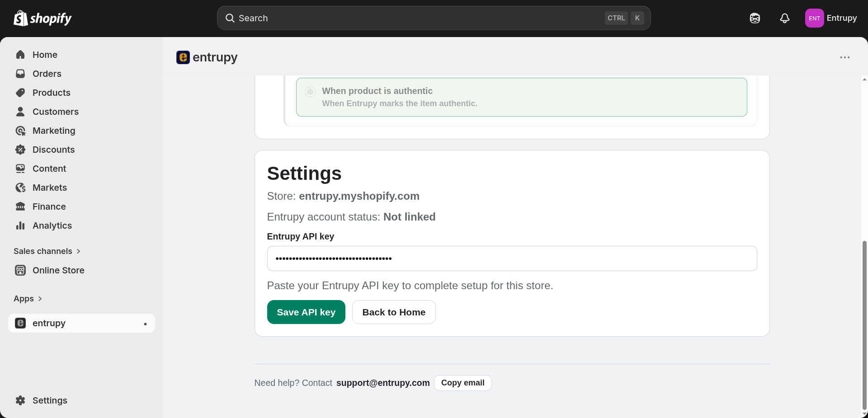Image resolution: width=868 pixels, height=418 pixels.
Task: Expand the Apps section
Action: coord(28,299)
